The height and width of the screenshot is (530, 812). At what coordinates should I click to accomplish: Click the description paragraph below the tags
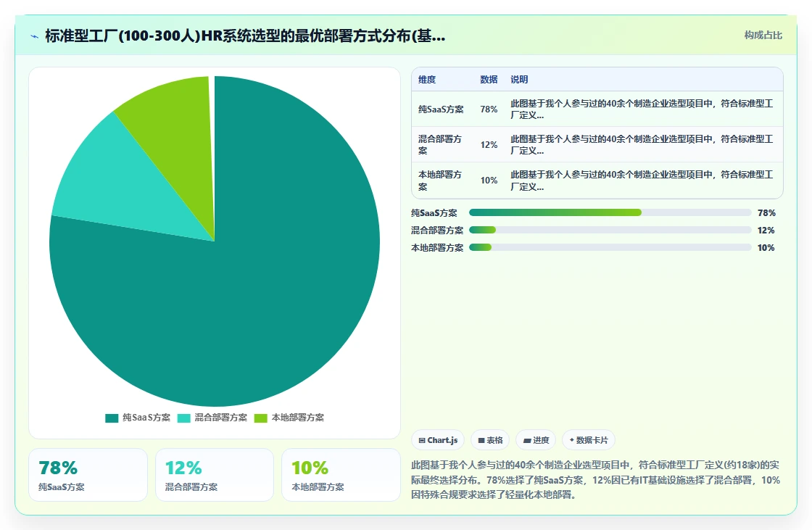[x=595, y=480]
